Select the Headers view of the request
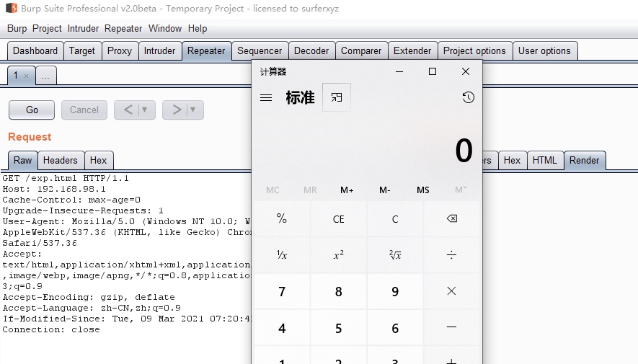Viewport: 638px width, 364px height. tap(60, 160)
